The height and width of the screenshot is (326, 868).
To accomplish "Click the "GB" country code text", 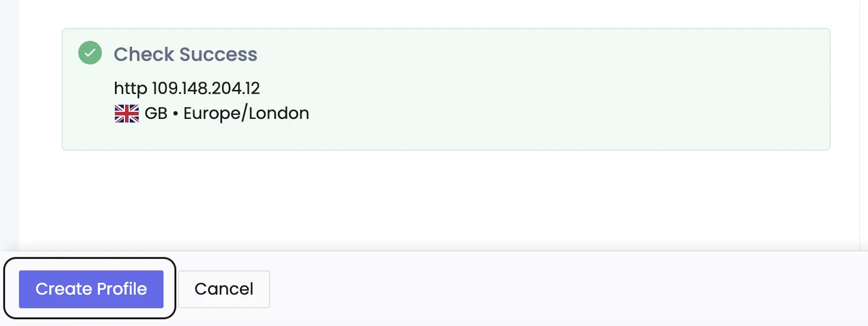I will (156, 114).
